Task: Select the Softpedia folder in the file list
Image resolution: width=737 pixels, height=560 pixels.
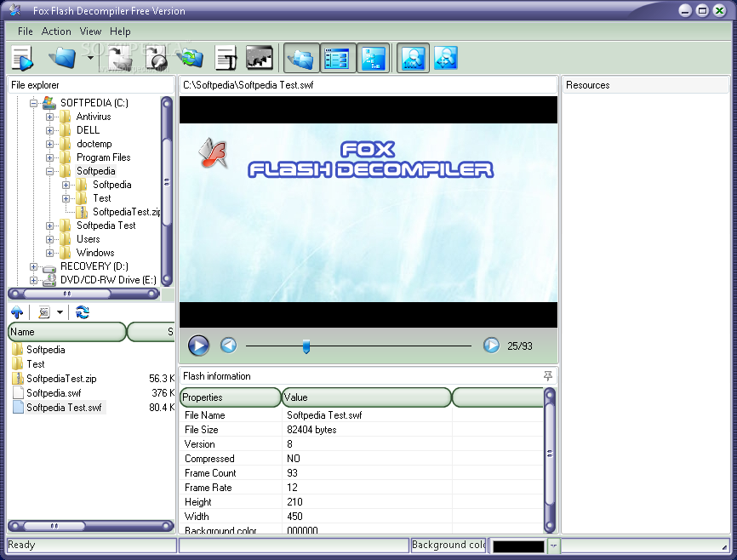Action: point(46,349)
